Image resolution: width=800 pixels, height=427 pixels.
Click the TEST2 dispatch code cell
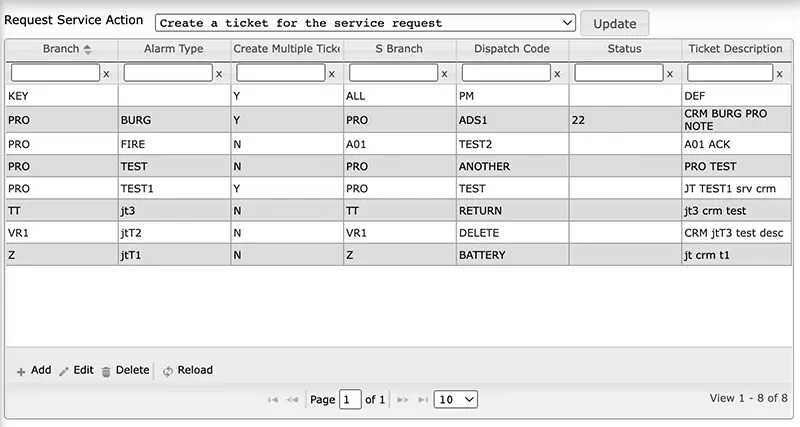(512, 144)
